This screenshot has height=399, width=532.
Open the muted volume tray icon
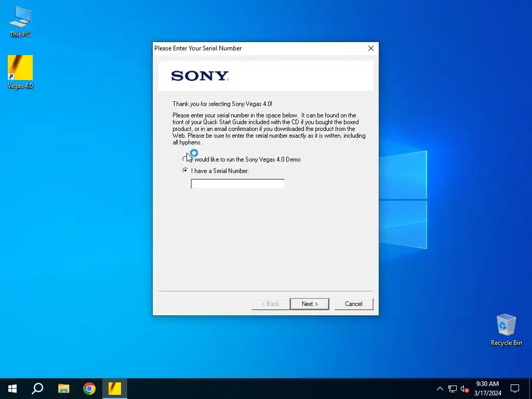click(464, 389)
